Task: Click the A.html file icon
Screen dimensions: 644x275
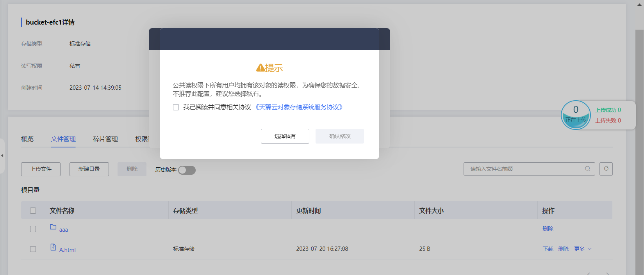Action: point(53,247)
